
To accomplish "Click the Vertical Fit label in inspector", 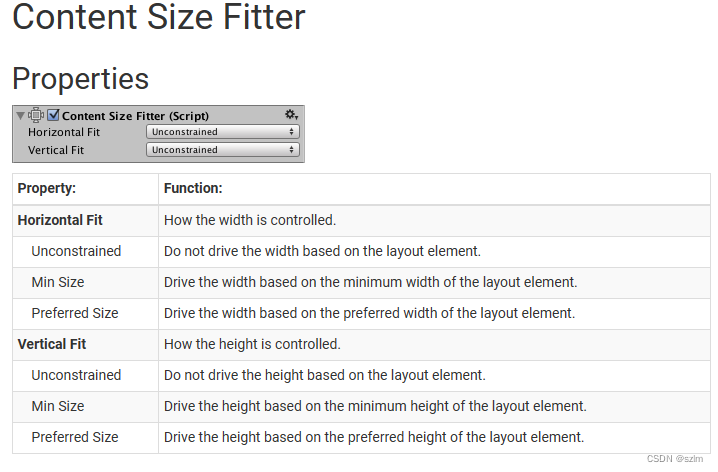I will click(x=56, y=150).
